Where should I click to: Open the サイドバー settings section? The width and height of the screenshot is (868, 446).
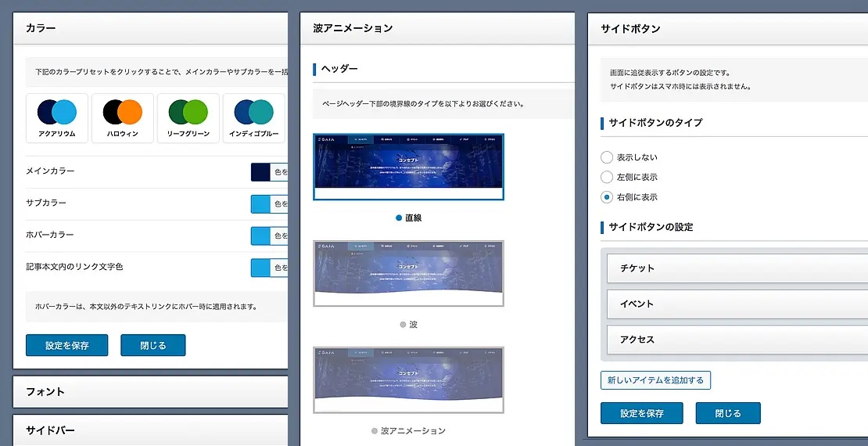[x=150, y=430]
